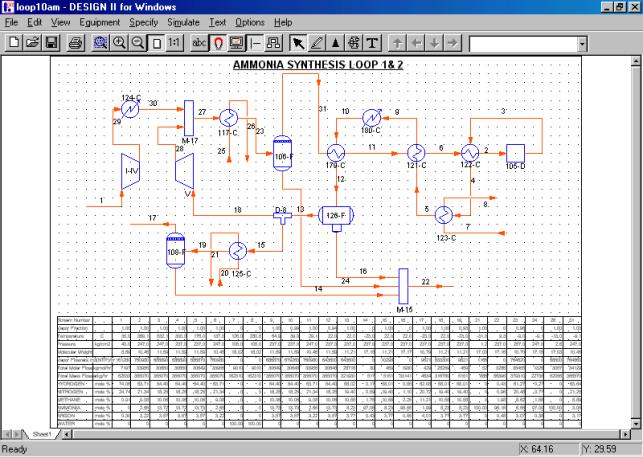Click the Open file toolbar icon
This screenshot has height=458, width=643.
click(x=32, y=44)
